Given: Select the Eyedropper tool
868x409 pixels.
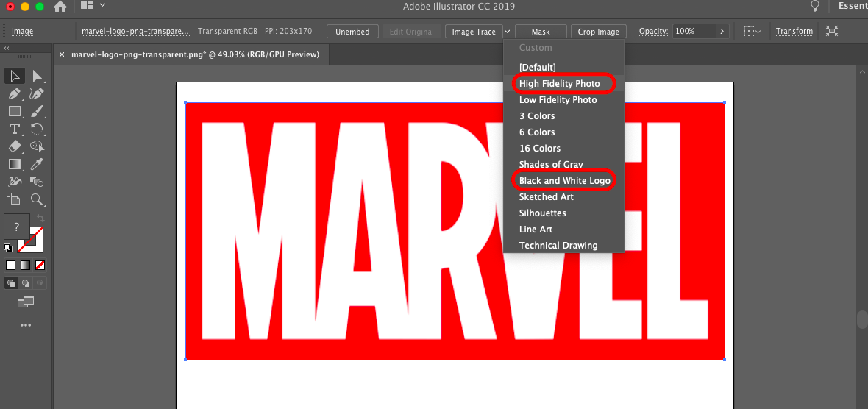Looking at the screenshot, I should pos(37,164).
